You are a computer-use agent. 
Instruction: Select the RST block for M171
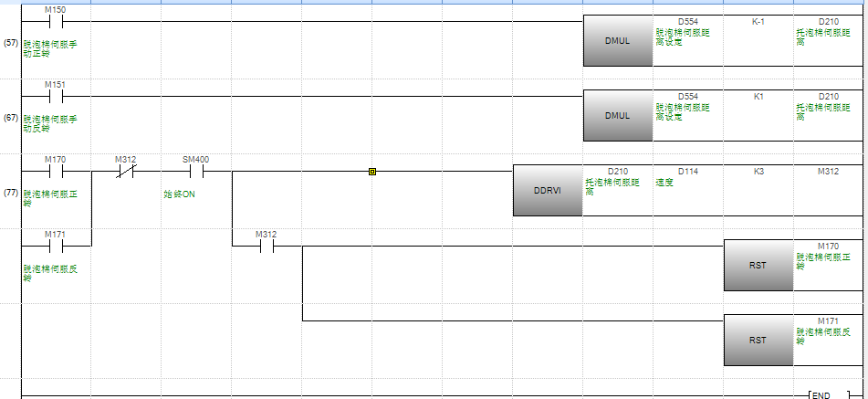point(758,341)
